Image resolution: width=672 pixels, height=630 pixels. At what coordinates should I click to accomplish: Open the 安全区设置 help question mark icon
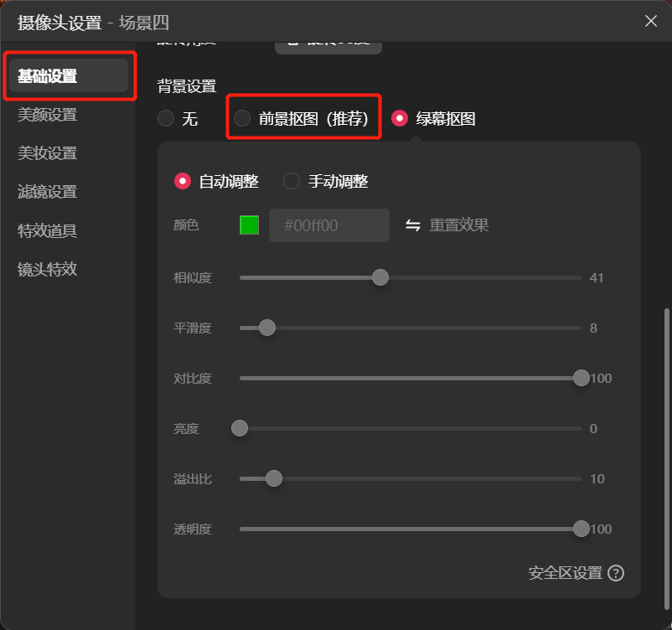tap(615, 573)
